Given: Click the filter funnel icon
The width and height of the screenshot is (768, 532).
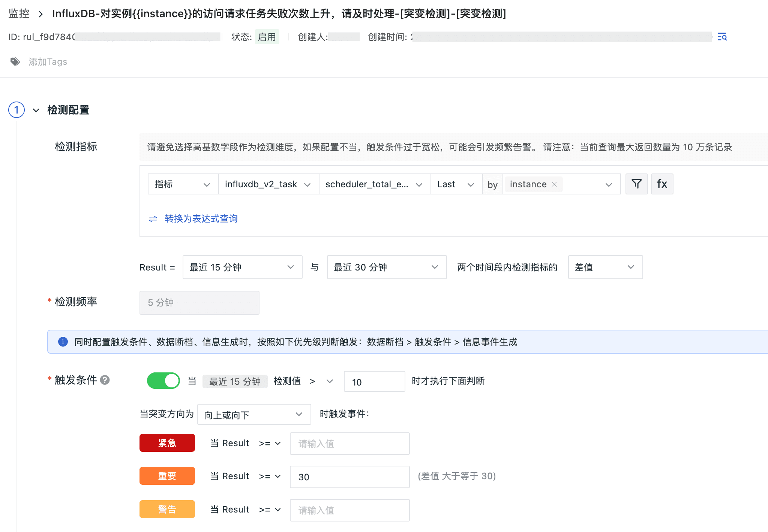Looking at the screenshot, I should pos(636,184).
